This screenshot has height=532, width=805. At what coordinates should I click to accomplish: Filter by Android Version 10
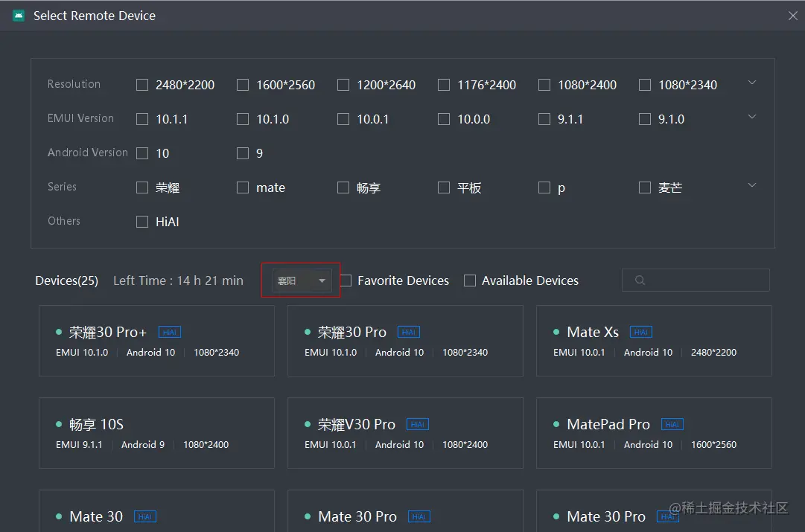coord(142,153)
